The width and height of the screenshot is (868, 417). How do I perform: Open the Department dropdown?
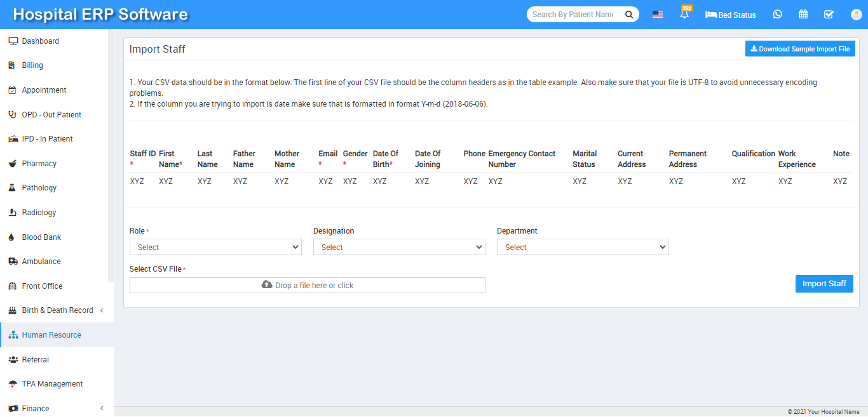coord(583,247)
